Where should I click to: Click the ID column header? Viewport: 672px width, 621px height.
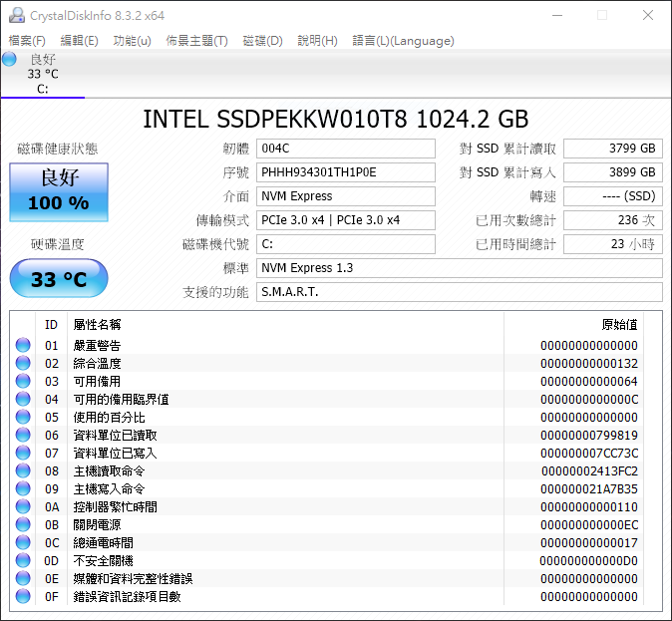coord(51,325)
